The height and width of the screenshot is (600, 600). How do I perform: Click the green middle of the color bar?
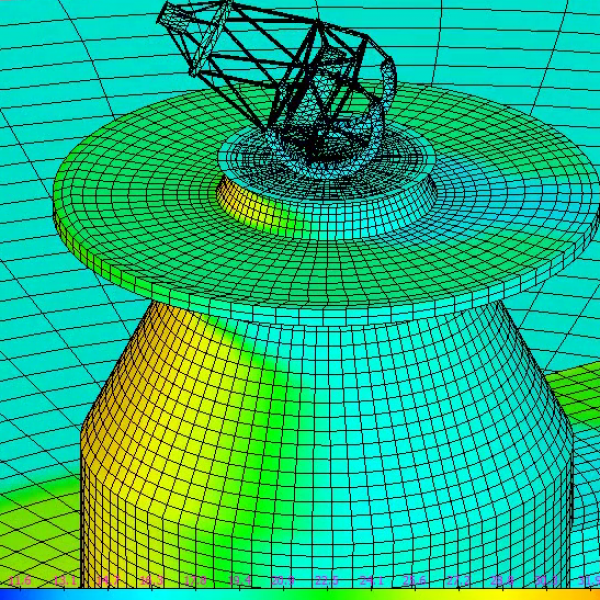(x=300, y=594)
